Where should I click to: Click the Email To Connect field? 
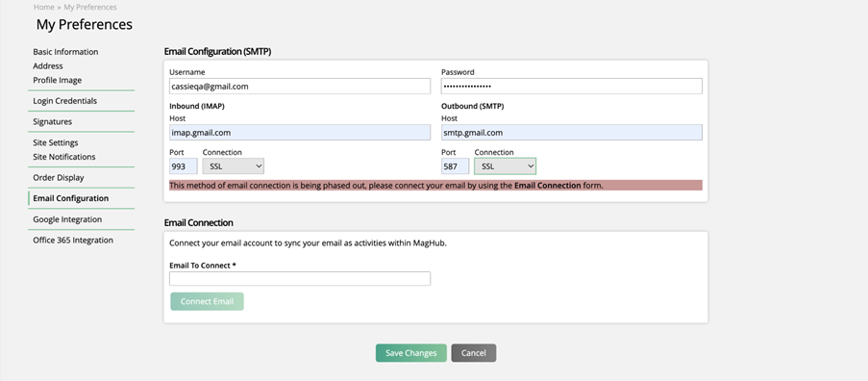coord(300,279)
